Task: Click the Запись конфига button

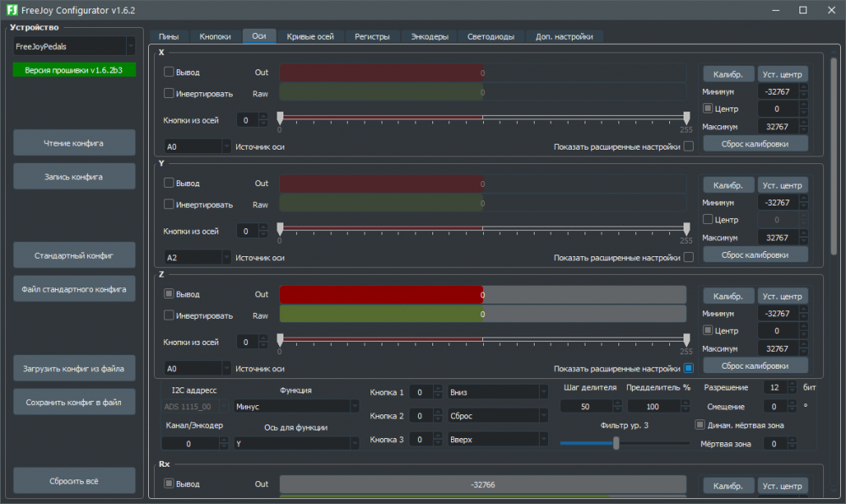Action: pos(74,177)
